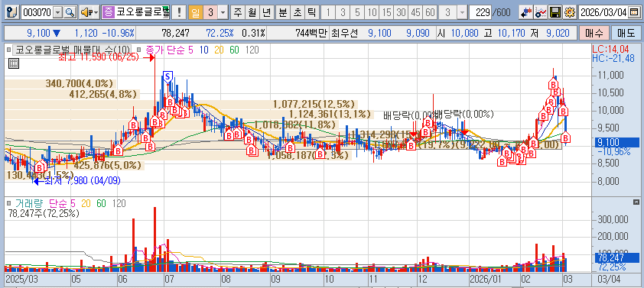Open chart settings gear icon
Screen dimensions: 644x288
[x=569, y=12]
